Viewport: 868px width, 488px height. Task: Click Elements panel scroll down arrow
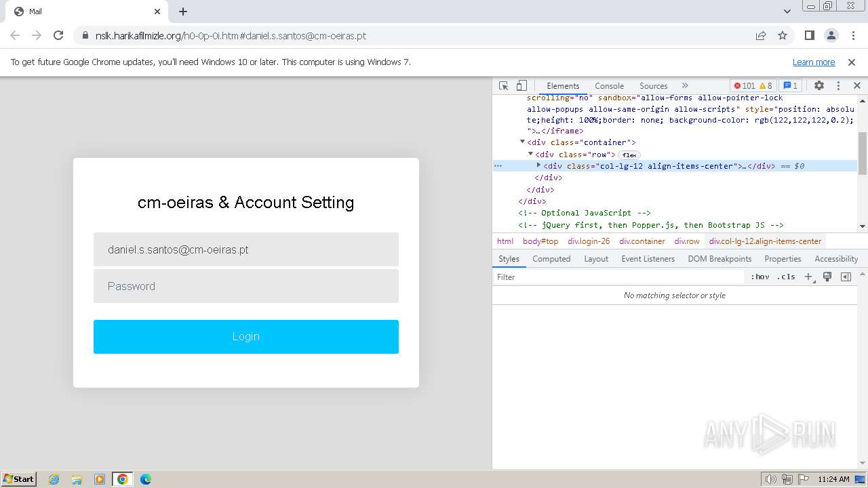click(x=863, y=226)
